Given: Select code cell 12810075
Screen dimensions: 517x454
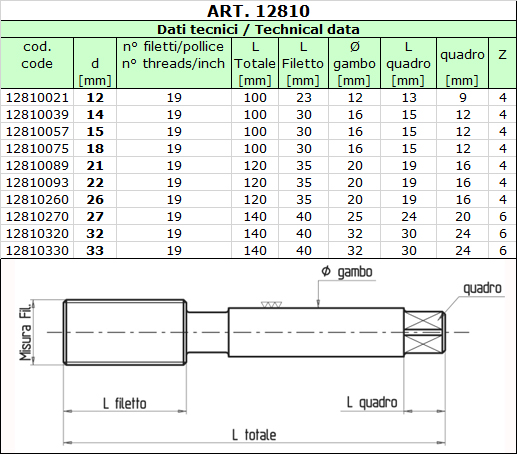Looking at the screenshot, I should 37,149.
